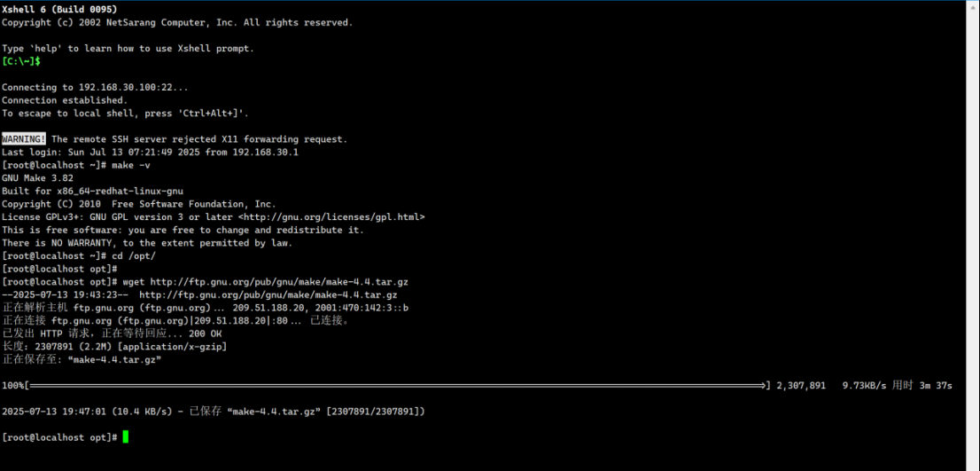
Task: Click the URL in the wget command
Action: coord(279,281)
